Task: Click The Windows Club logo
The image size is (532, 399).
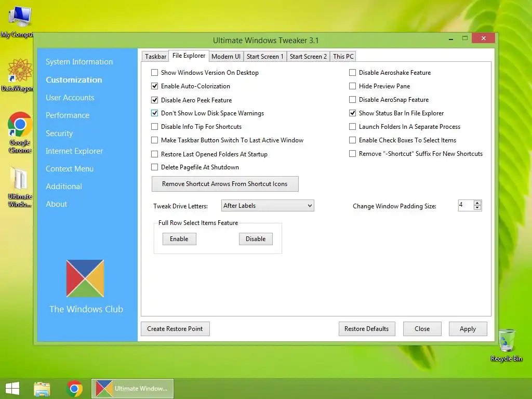Action: [x=85, y=278]
